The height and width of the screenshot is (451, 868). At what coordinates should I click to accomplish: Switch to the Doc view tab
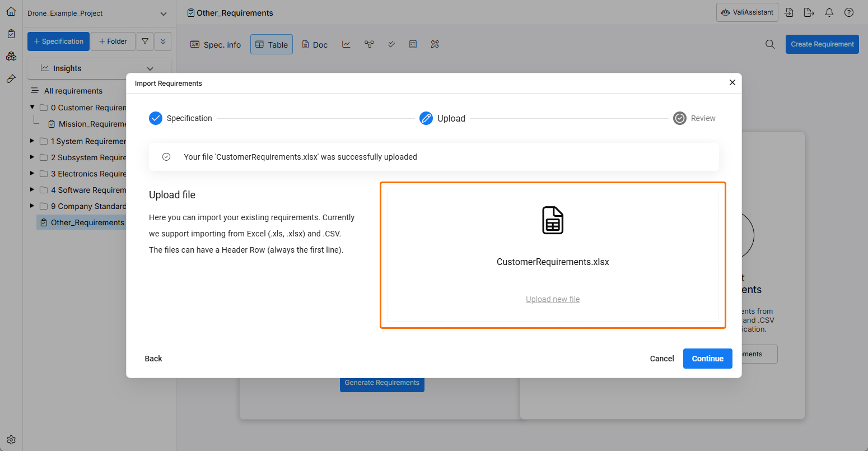315,45
